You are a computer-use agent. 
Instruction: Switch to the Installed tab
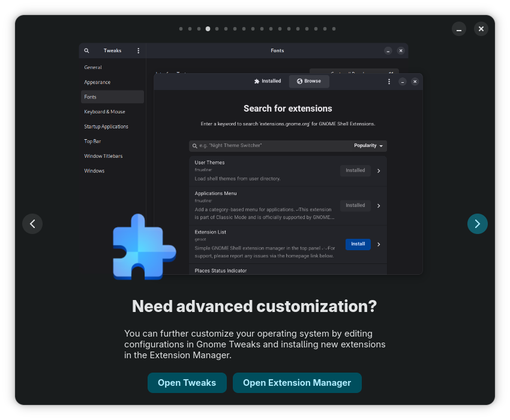[x=268, y=82]
